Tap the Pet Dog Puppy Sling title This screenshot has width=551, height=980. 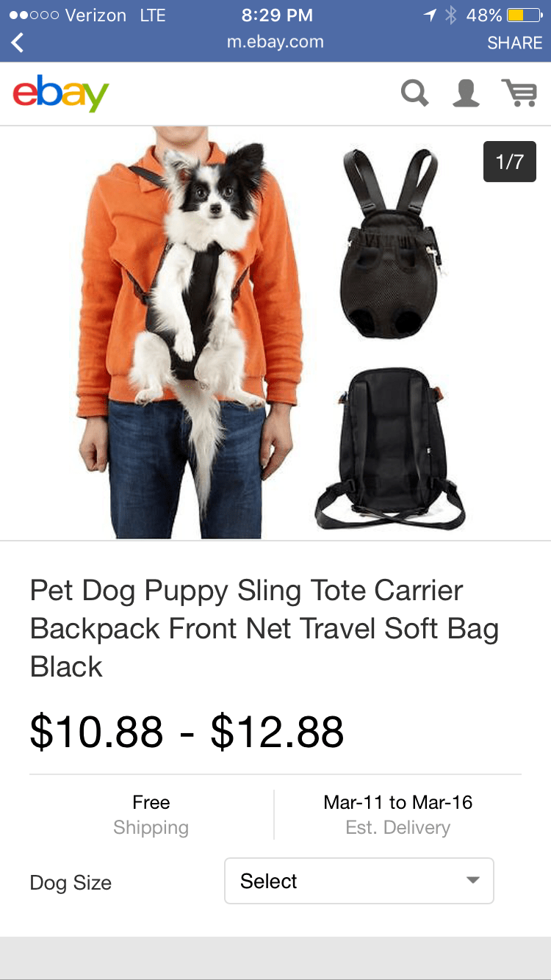264,629
